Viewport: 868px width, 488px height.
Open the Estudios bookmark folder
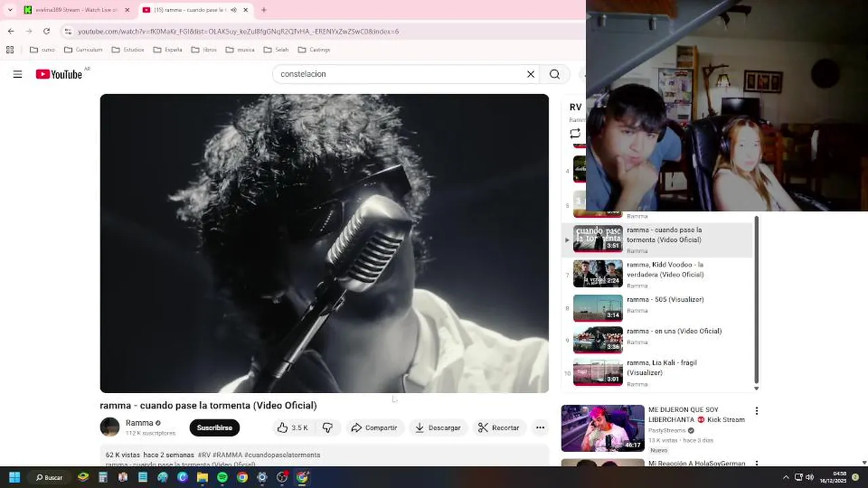pos(127,49)
